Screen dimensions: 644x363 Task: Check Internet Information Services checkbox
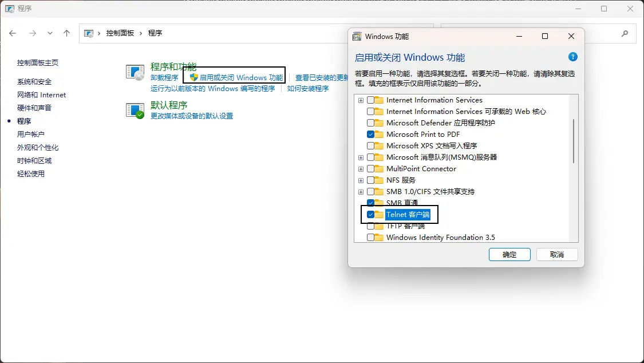[370, 100]
